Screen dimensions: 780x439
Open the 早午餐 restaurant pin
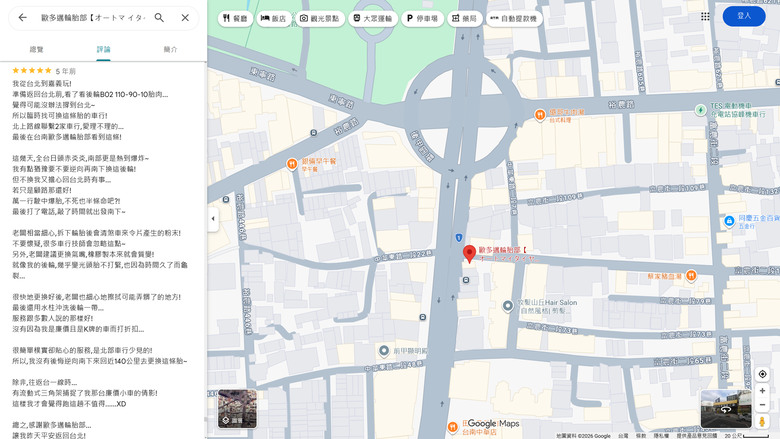(x=292, y=164)
